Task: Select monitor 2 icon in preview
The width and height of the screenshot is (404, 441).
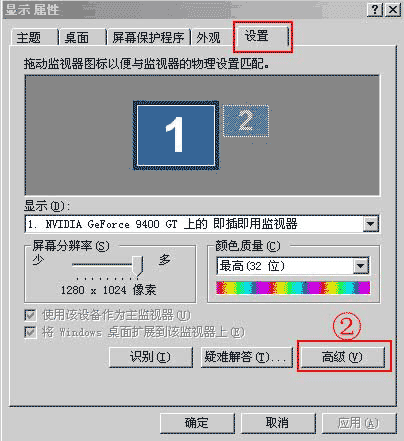Action: click(x=246, y=121)
